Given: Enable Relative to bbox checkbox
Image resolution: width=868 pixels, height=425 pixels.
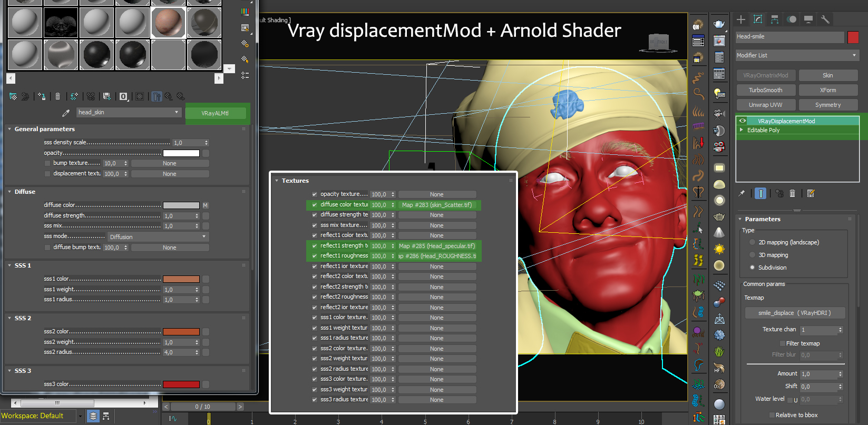Looking at the screenshot, I should tap(772, 415).
